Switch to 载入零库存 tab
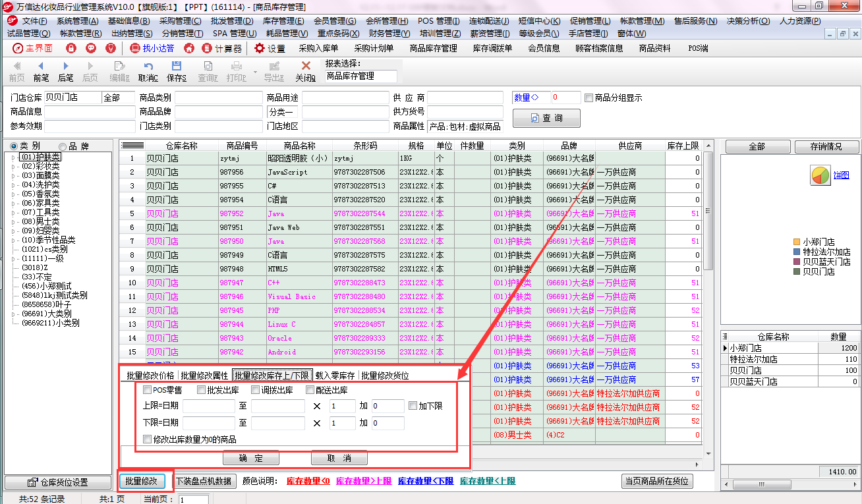Viewport: 862px width, 504px height. 335,376
